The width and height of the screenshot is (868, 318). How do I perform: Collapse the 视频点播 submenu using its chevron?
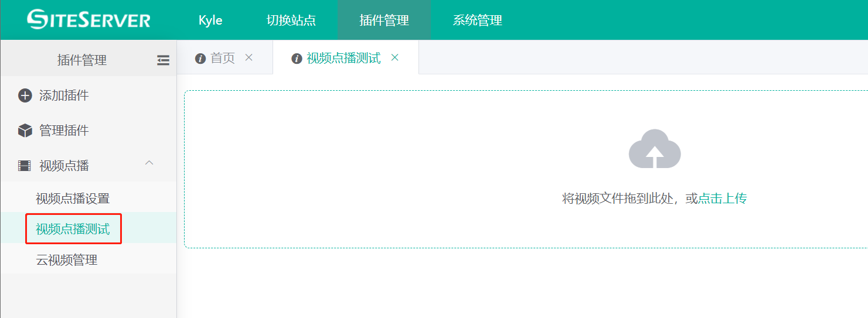coord(149,163)
